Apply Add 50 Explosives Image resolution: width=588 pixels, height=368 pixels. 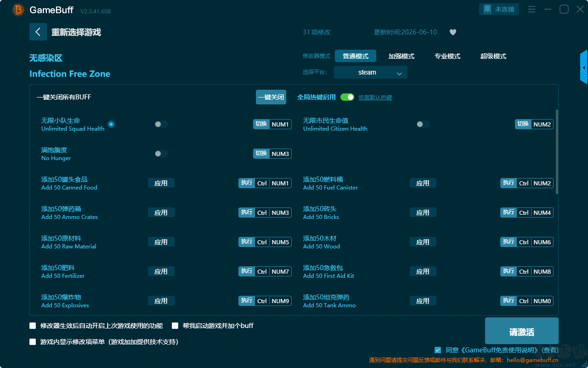tap(161, 301)
